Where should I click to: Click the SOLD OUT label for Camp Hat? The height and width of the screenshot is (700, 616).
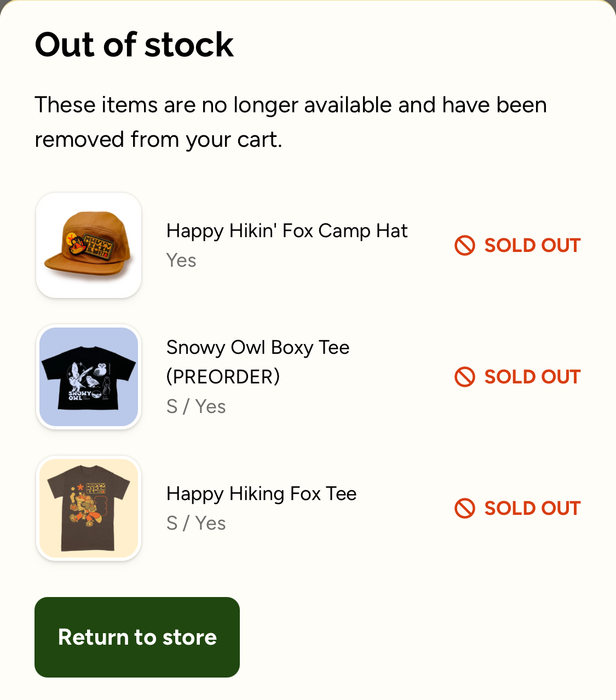tap(532, 245)
